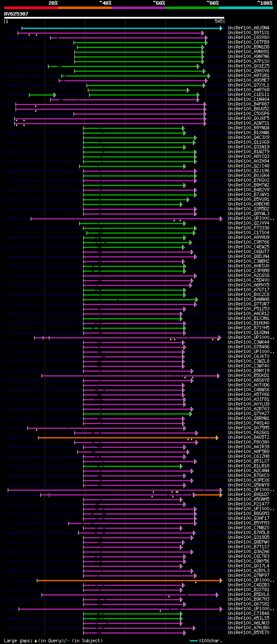Viewport: 277px width, 644px height.
Task: Select hit label UniRef100_O78486
Action: point(248,347)
